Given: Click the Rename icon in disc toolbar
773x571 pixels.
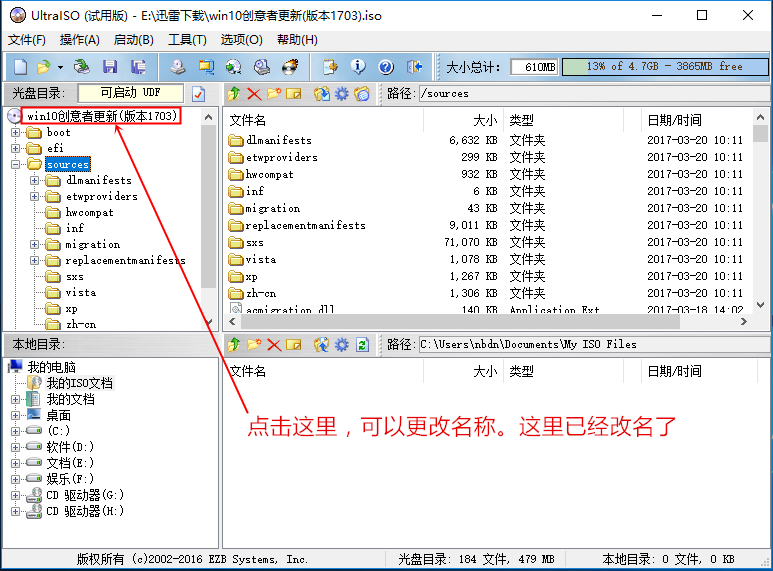Looking at the screenshot, I should 294,94.
